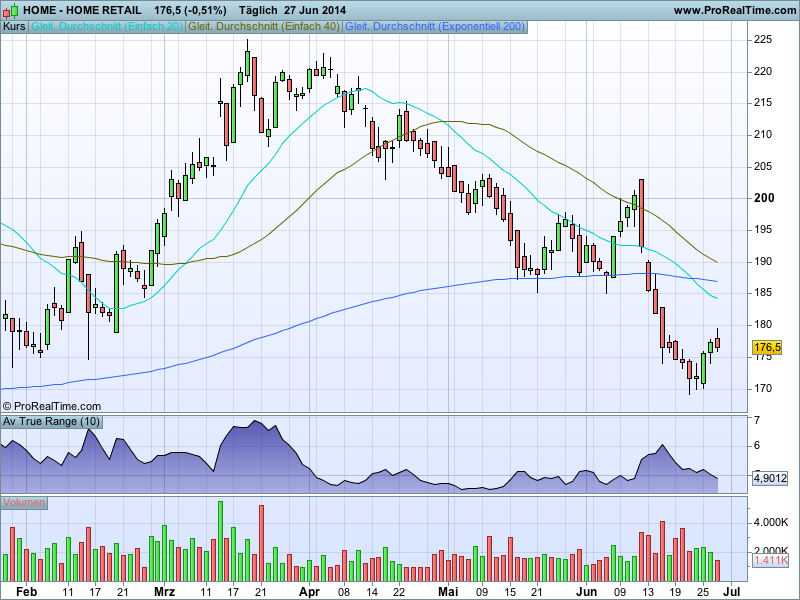
Task: Click the Jul label on the time axis
Action: 732,592
